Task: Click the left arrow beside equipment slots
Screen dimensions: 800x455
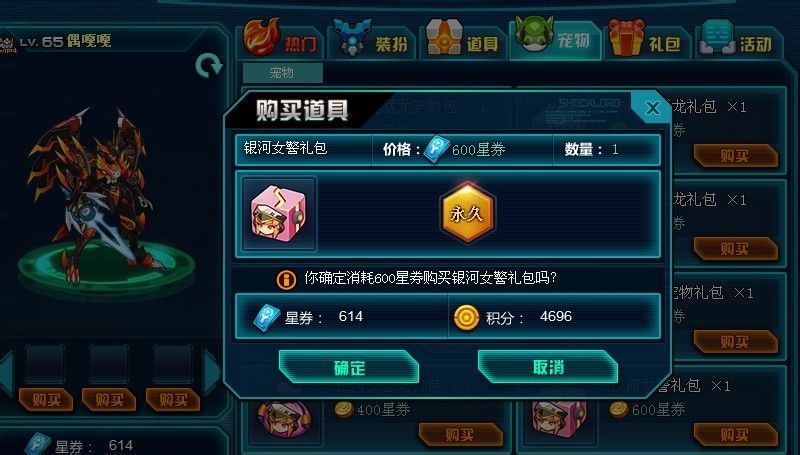Action: click(6, 372)
